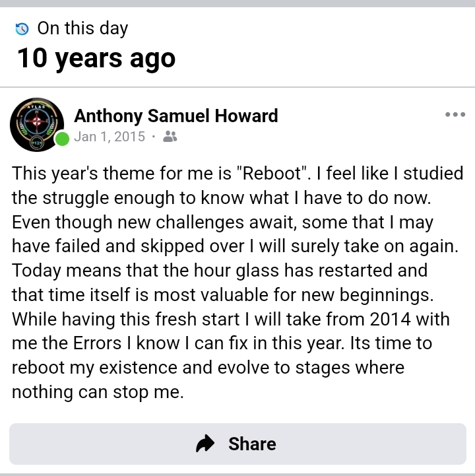Click the green active status dot
This screenshot has width=475, height=476.
pos(62,139)
